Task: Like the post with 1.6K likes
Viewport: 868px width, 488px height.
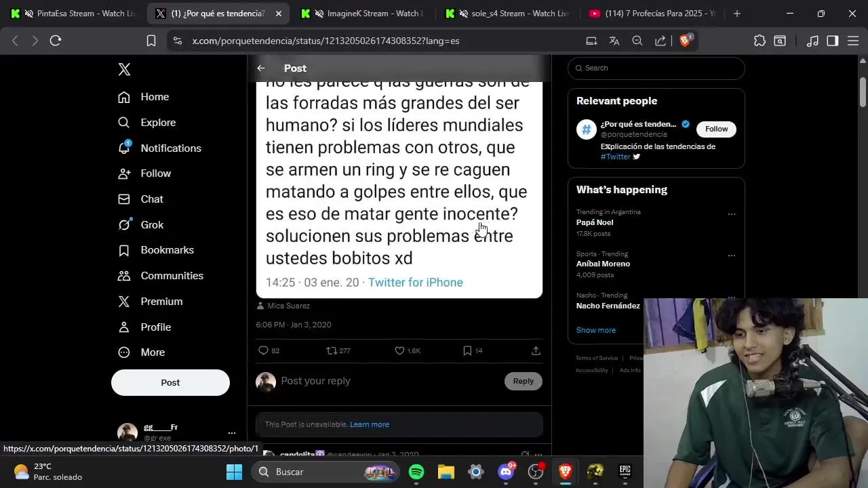Action: pyautogui.click(x=399, y=350)
